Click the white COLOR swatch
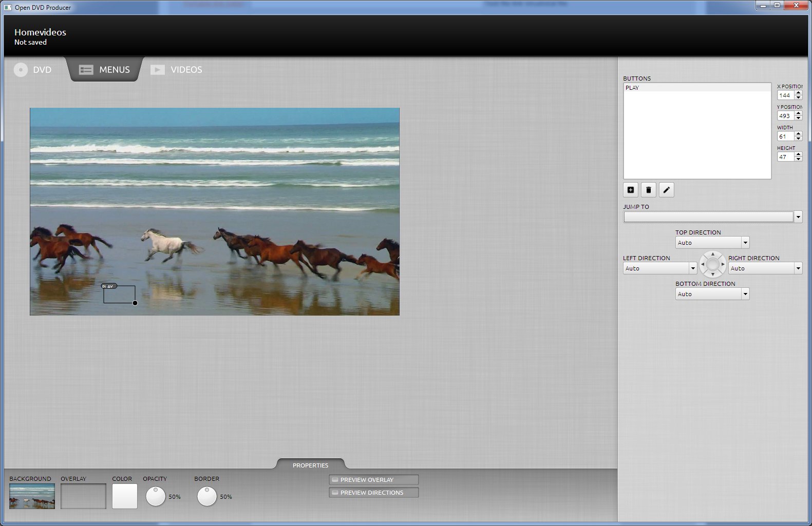 click(125, 496)
